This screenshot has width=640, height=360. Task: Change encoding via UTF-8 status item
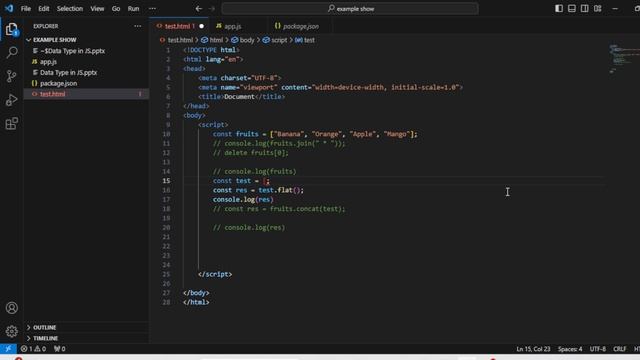click(x=598, y=349)
